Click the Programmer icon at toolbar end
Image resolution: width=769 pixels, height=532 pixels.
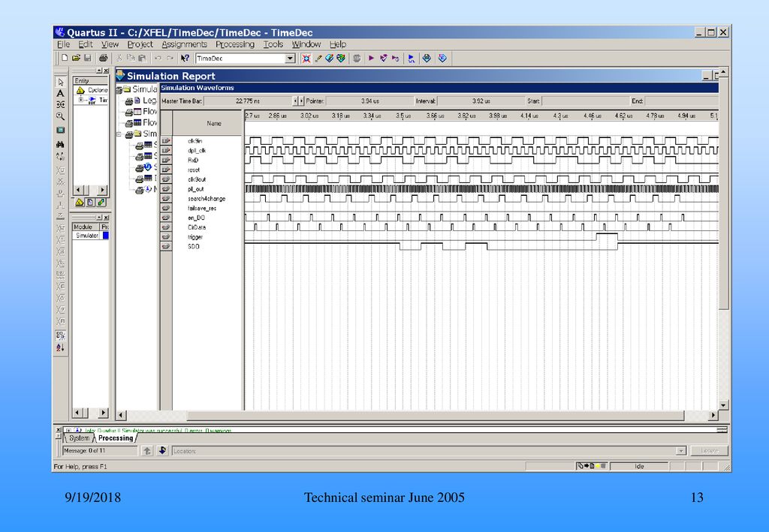point(442,59)
